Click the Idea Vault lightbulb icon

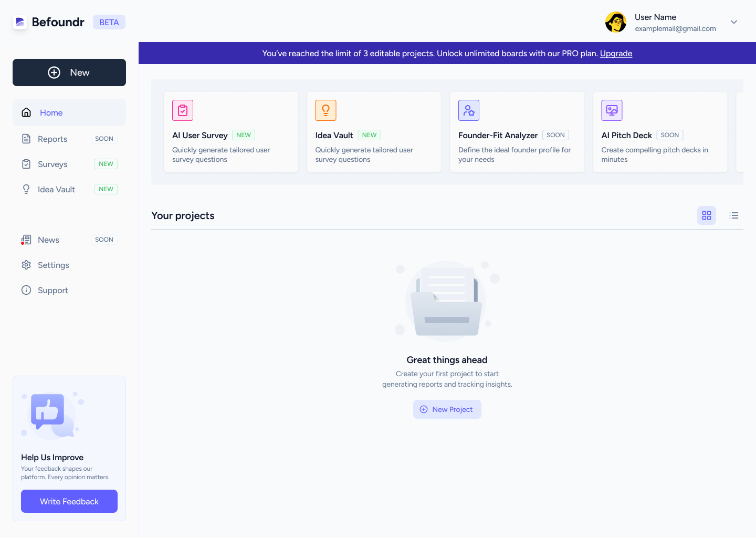[325, 110]
